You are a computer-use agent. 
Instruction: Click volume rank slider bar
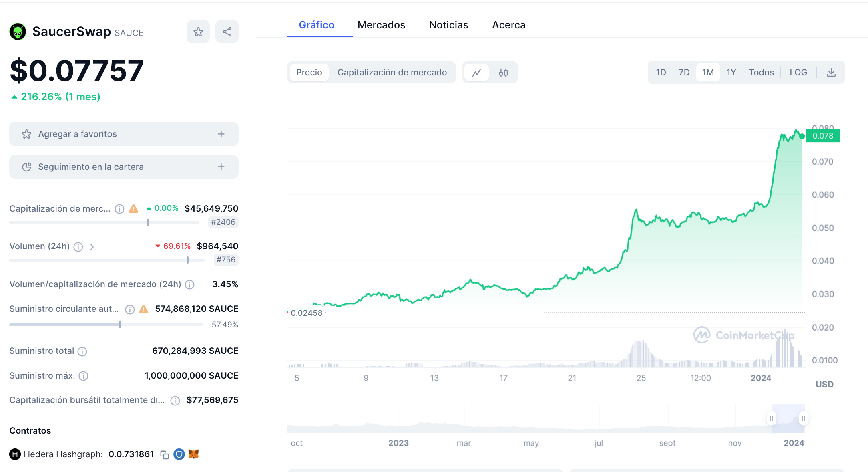click(x=107, y=260)
